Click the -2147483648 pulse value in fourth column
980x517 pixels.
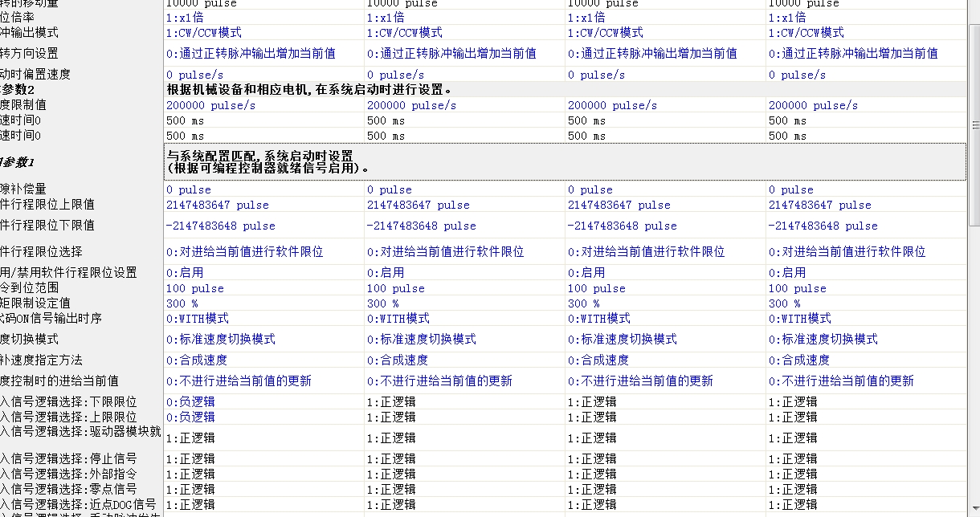click(823, 226)
